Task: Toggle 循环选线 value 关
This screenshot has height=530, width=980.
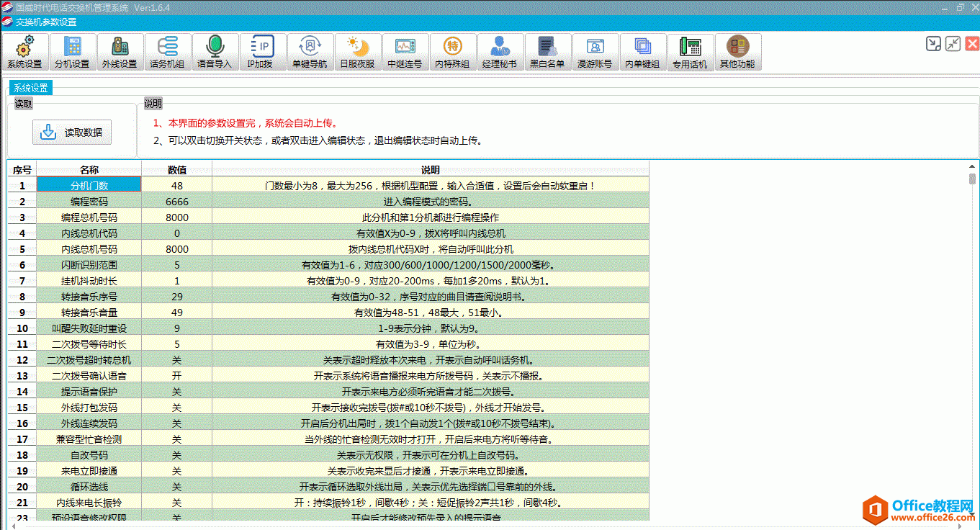Action: coord(176,487)
